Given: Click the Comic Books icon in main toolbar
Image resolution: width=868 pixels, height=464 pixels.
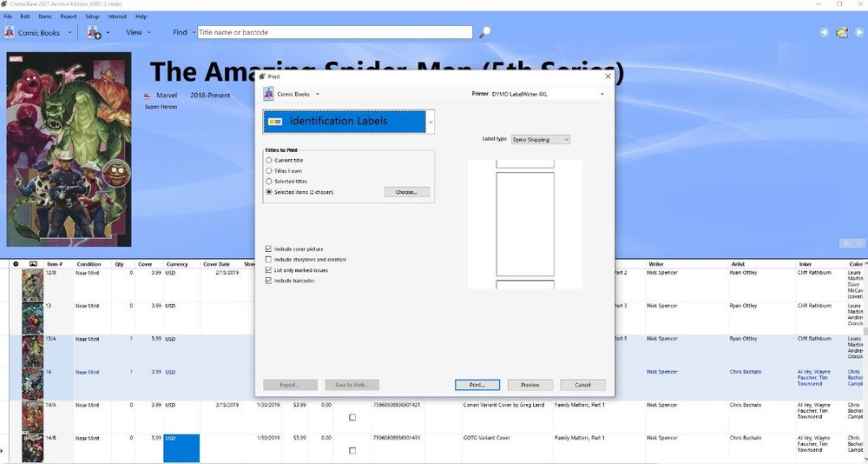Looking at the screenshot, I should tap(10, 32).
